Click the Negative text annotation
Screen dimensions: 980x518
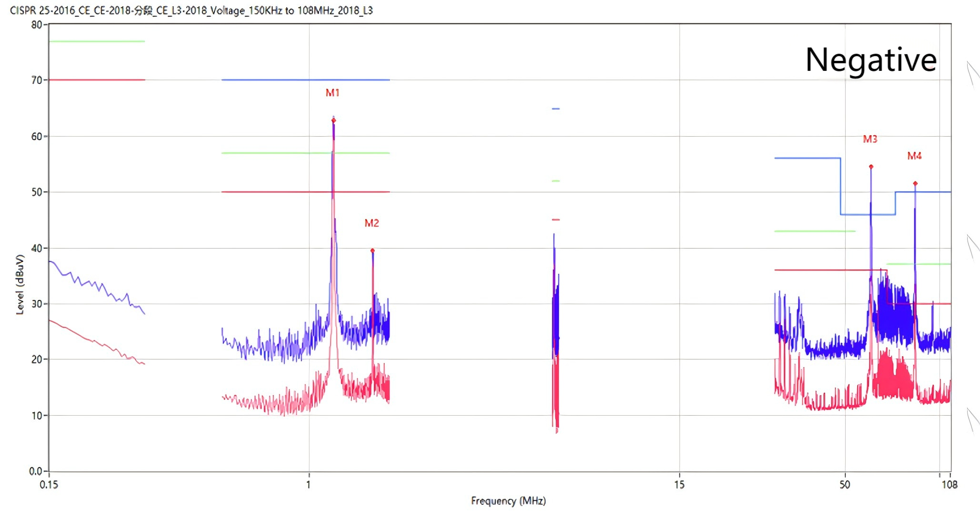870,60
